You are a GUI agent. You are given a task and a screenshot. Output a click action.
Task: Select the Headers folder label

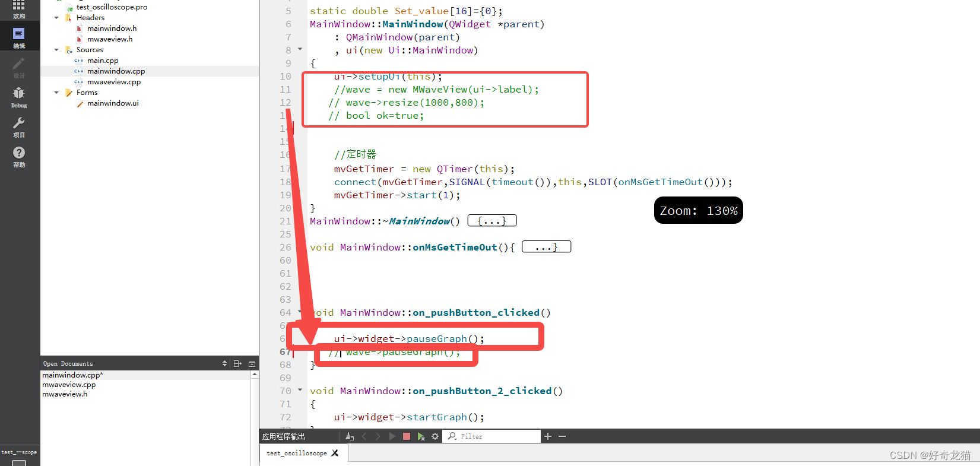(90, 18)
